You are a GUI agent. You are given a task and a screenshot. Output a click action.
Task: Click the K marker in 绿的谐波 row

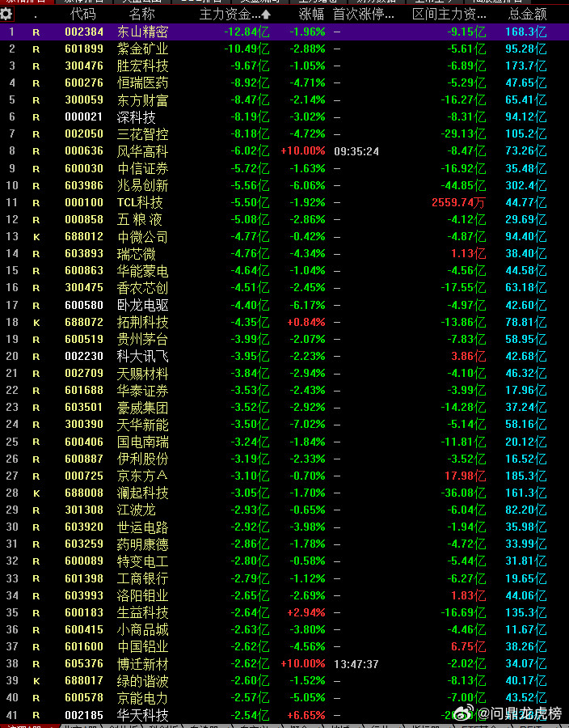point(36,681)
